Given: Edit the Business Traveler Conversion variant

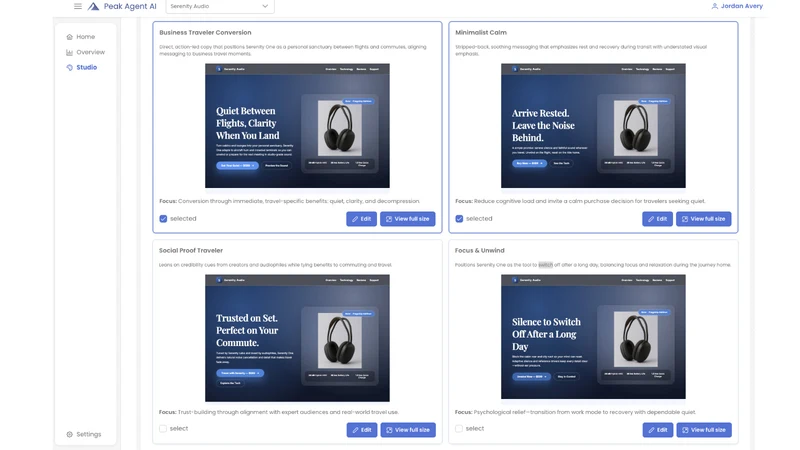Looking at the screenshot, I should (361, 219).
